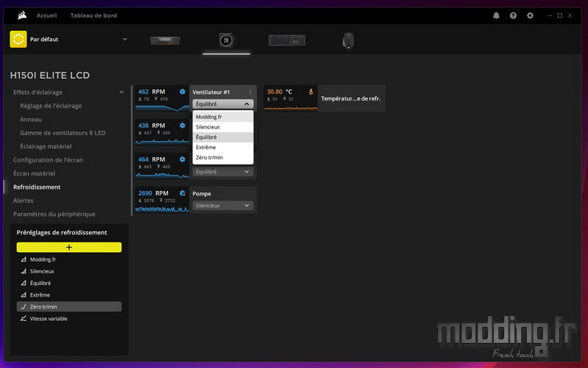Image resolution: width=588 pixels, height=368 pixels.
Task: Click the pump gear icon beside 2690 RPM
Action: pyautogui.click(x=182, y=193)
